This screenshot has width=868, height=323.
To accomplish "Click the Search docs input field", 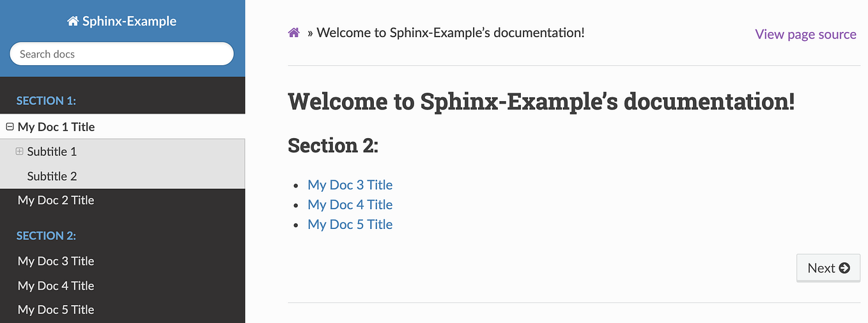I will point(121,54).
